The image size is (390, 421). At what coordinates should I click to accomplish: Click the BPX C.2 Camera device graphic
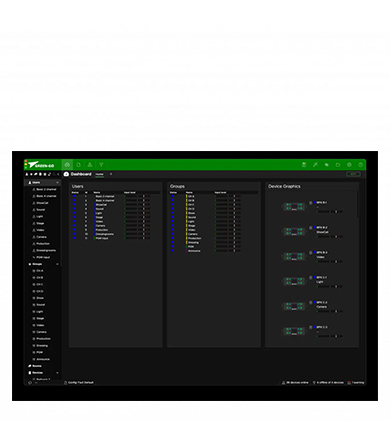(294, 306)
